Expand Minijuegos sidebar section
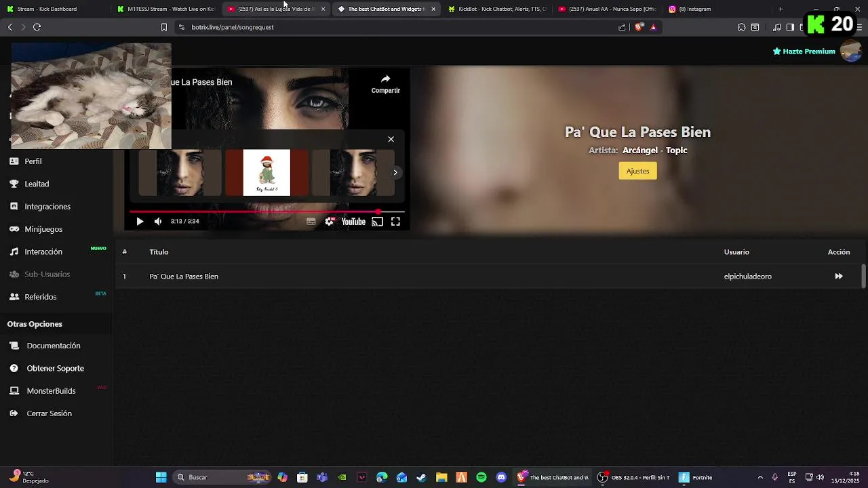Screen dimensions: 868x488 43,229
